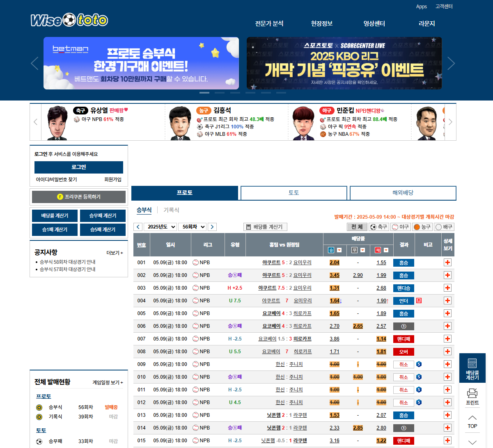Show next top banner with right arrow
Screen dimensions: 493x448
[451, 64]
